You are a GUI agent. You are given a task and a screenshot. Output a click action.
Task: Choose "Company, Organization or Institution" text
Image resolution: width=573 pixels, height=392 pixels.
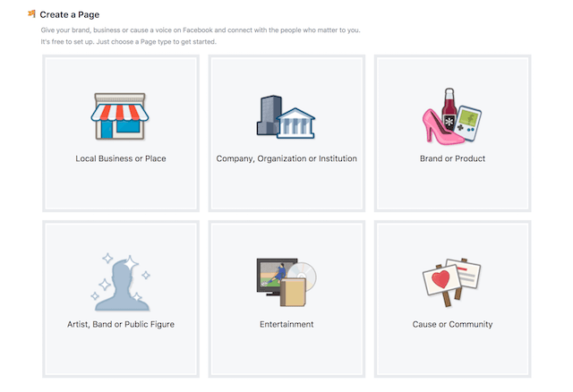point(286,159)
